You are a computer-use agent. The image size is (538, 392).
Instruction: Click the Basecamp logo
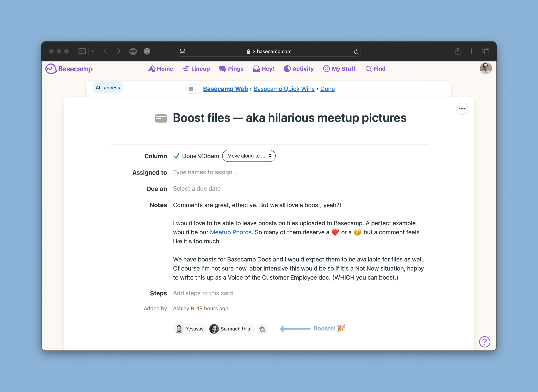[x=69, y=69]
